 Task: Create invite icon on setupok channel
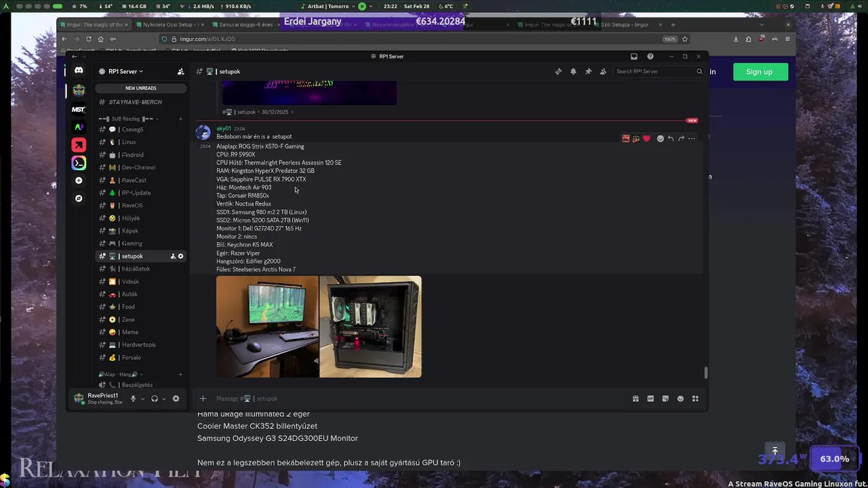pos(173,256)
